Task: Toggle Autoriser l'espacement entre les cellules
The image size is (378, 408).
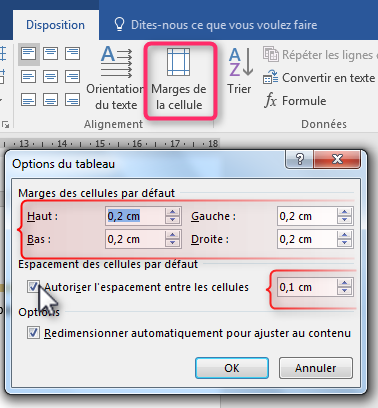Action: click(x=33, y=287)
